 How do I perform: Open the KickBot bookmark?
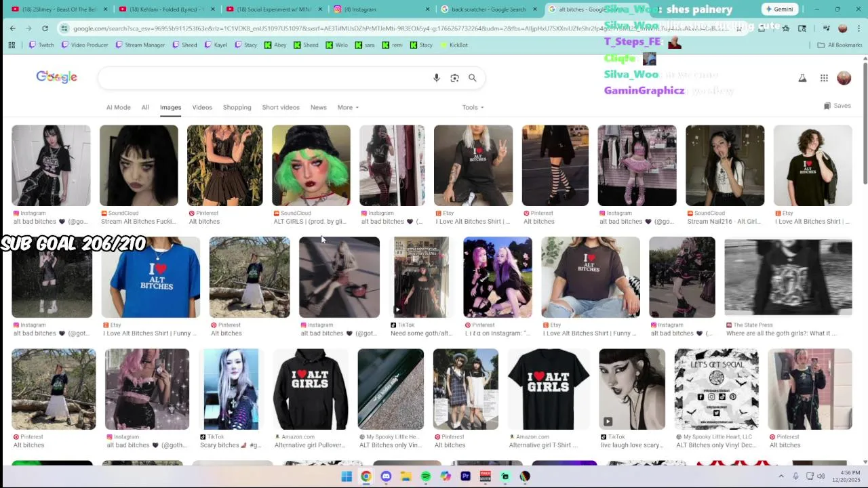[x=454, y=45]
